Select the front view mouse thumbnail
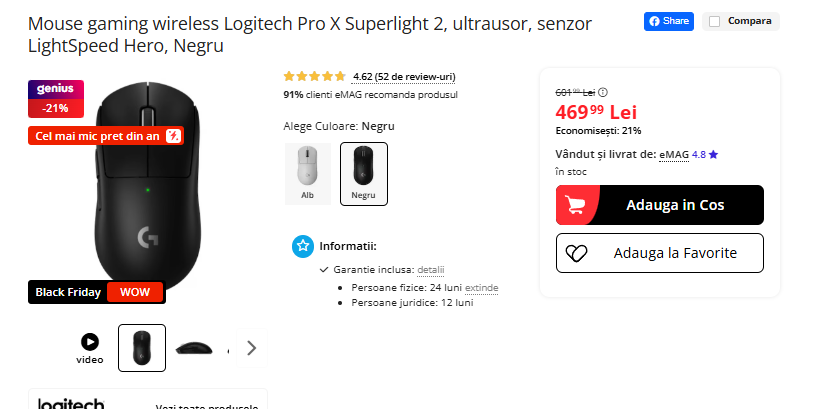Screen dimensions: 824x409 pos(142,348)
